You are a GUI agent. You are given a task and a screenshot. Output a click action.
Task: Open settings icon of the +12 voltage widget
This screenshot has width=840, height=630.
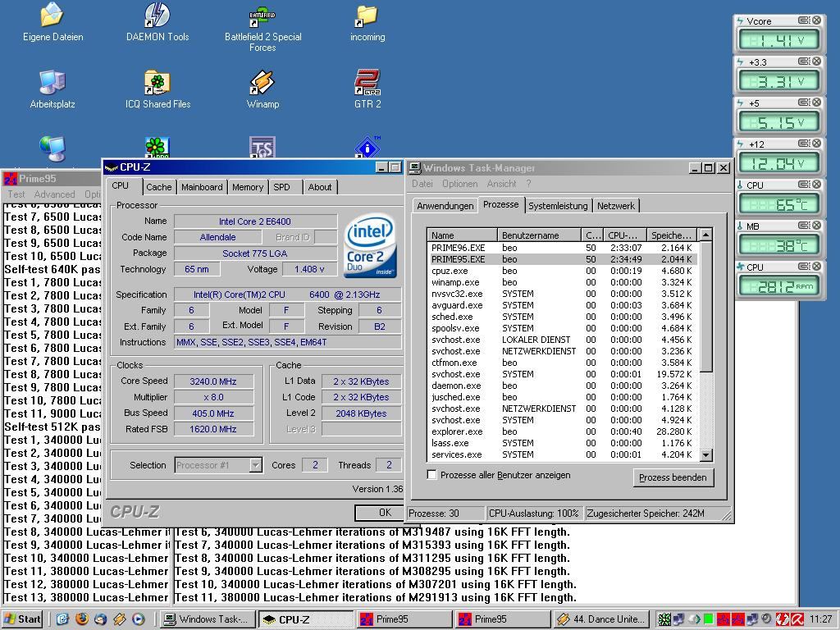pyautogui.click(x=804, y=143)
